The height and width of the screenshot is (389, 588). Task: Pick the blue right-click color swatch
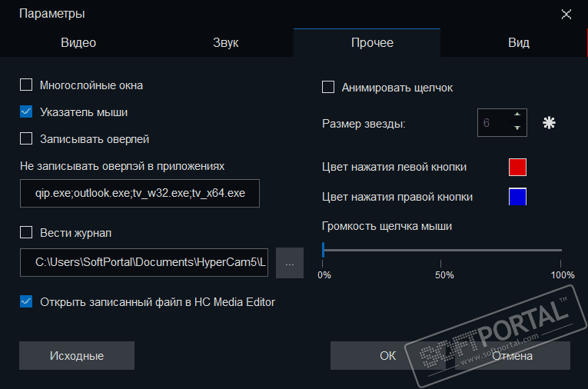coord(518,197)
